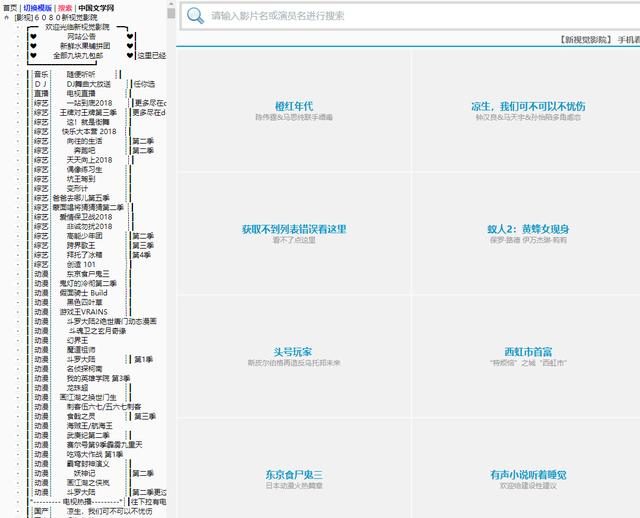This screenshot has width=640, height=518.
Task: Select the 快乐大本营 2018 row
Action: [x=89, y=131]
